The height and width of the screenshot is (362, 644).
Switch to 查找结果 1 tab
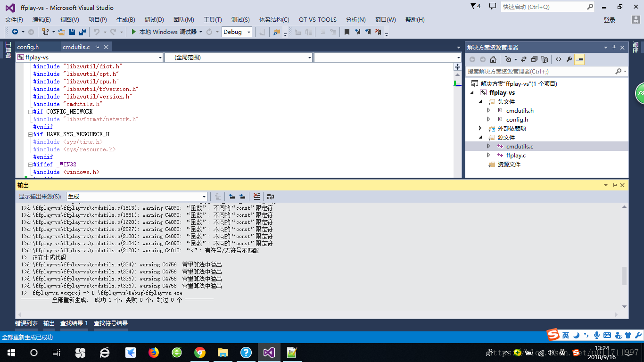(x=74, y=323)
